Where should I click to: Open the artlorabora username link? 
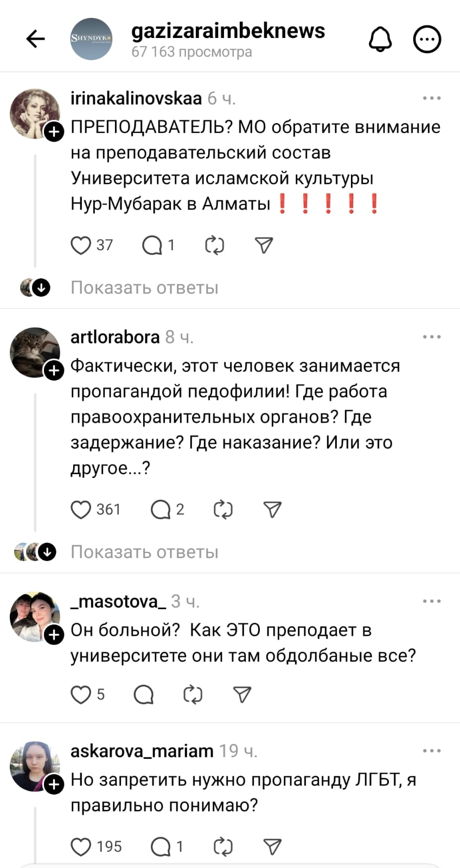point(115,337)
